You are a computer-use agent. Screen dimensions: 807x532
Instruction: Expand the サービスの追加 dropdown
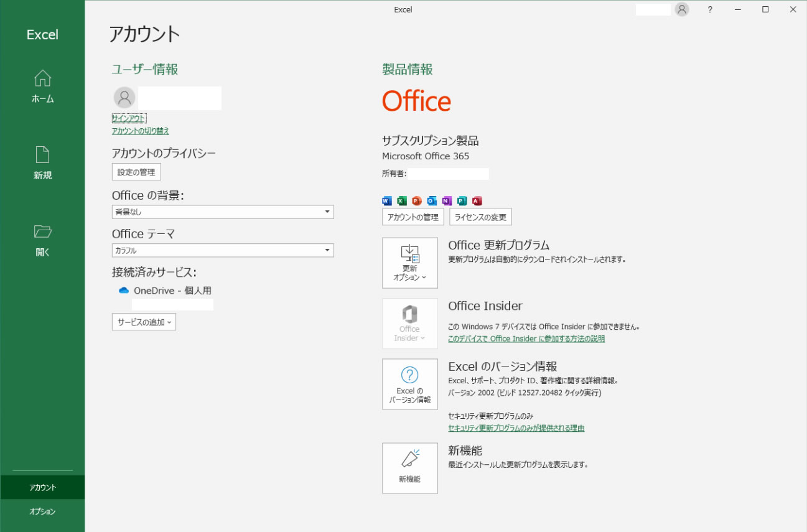click(144, 322)
